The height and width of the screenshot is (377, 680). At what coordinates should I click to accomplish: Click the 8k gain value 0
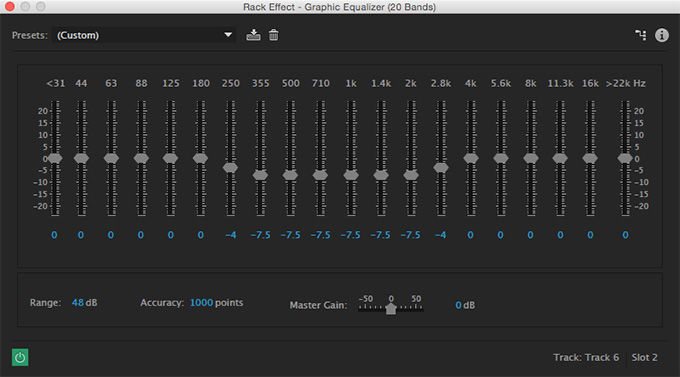[x=530, y=235]
